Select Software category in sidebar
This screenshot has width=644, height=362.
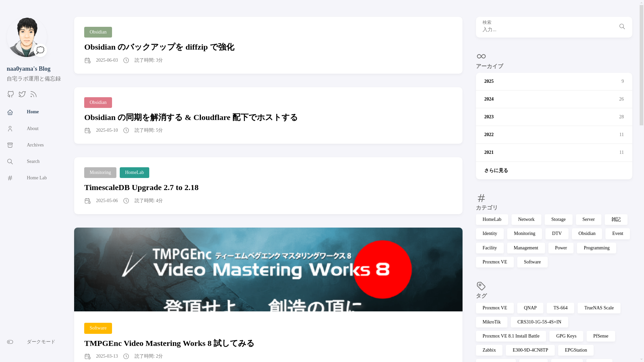[x=532, y=262]
